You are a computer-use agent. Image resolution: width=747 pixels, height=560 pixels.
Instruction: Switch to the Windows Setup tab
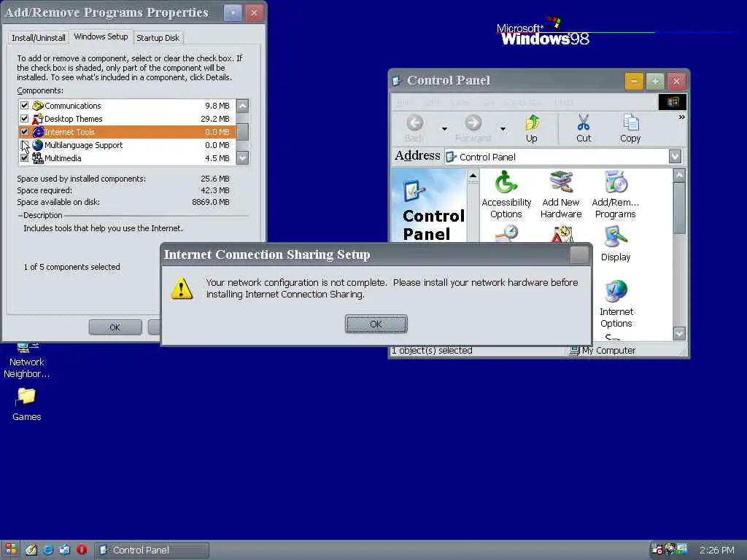[101, 36]
